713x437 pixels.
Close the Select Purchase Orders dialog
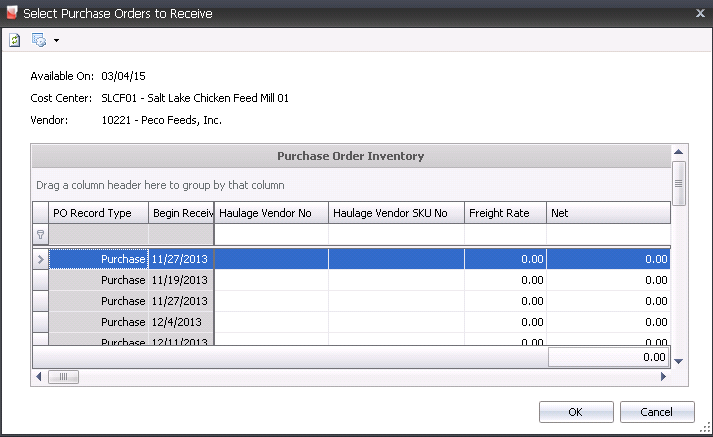[699, 13]
